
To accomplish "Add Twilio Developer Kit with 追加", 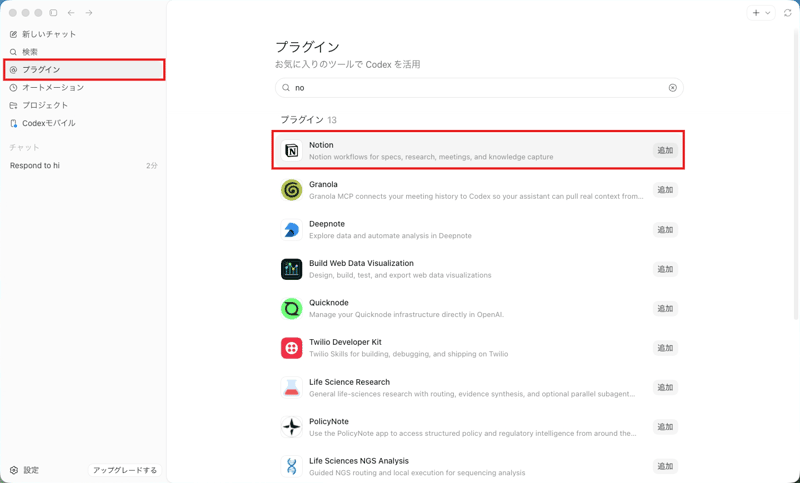I will [665, 348].
